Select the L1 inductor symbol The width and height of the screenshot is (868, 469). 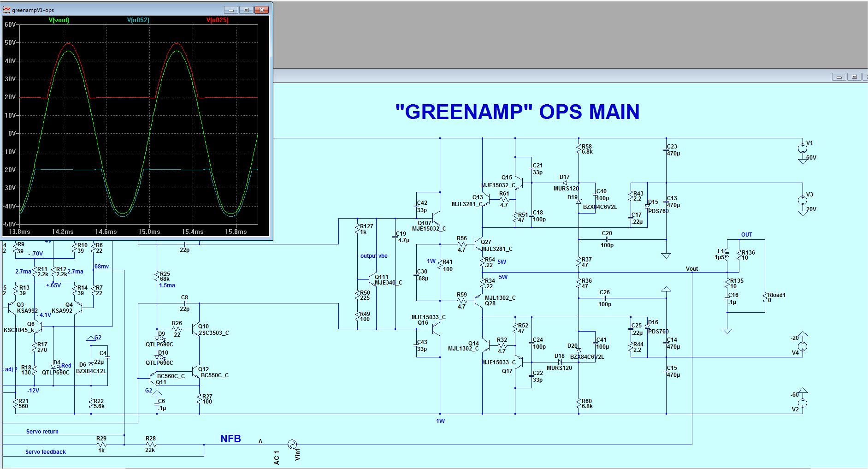pyautogui.click(x=726, y=255)
